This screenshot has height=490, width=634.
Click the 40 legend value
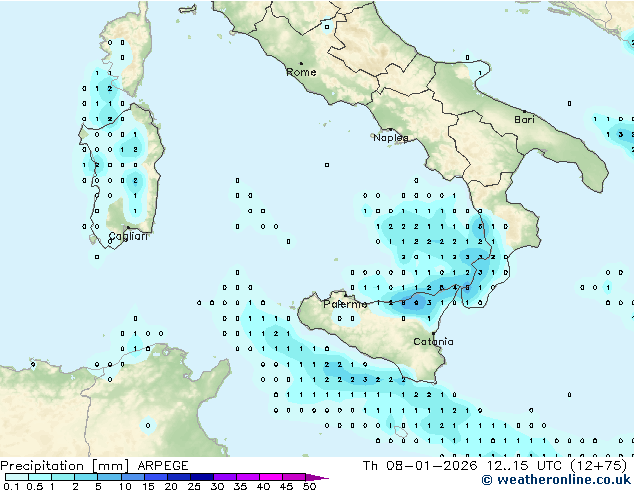coord(263,486)
